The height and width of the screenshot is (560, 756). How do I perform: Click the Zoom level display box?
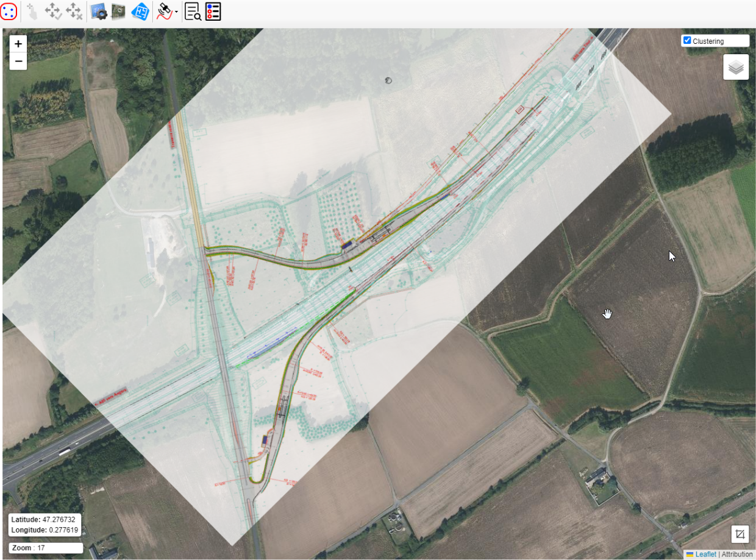46,548
